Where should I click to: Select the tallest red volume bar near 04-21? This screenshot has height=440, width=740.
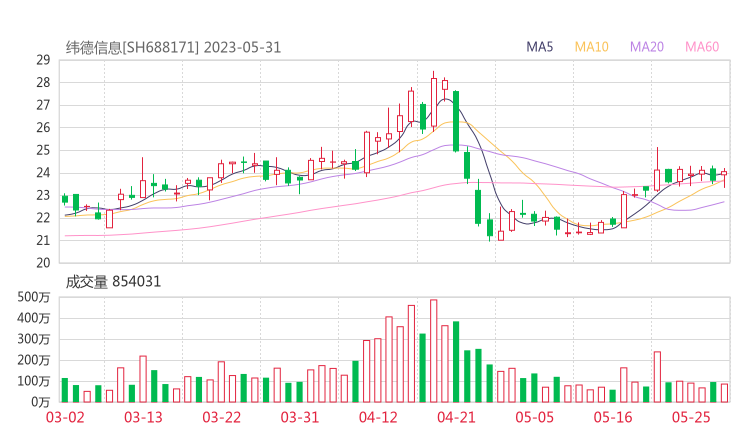434,351
